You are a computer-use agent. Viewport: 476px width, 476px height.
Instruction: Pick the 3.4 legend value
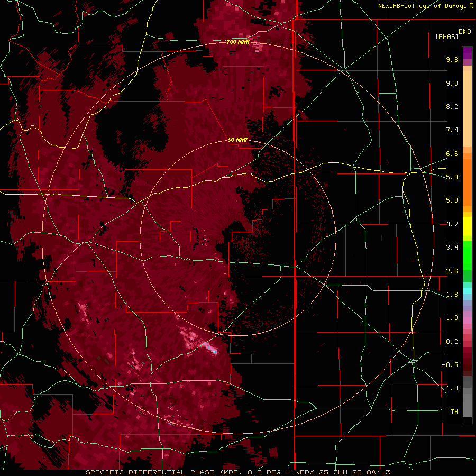point(452,248)
